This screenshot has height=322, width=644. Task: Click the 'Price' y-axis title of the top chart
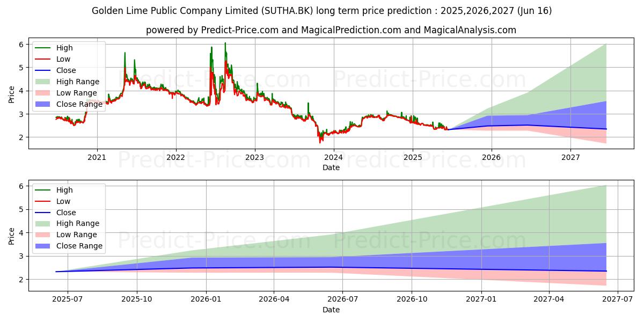click(12, 94)
